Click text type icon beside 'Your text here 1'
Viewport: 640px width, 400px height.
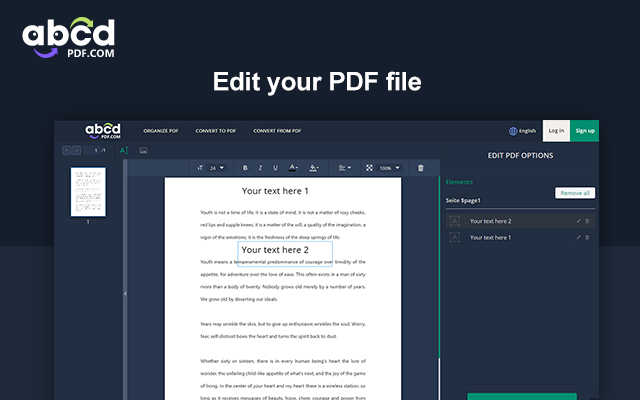454,237
